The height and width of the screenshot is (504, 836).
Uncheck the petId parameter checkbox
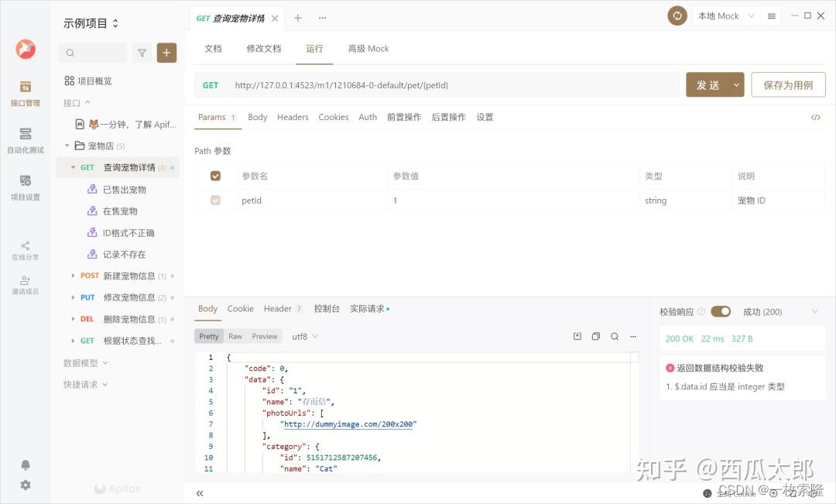216,200
